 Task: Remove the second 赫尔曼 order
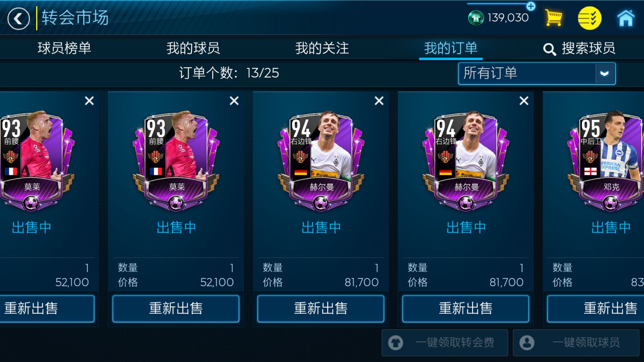point(524,101)
